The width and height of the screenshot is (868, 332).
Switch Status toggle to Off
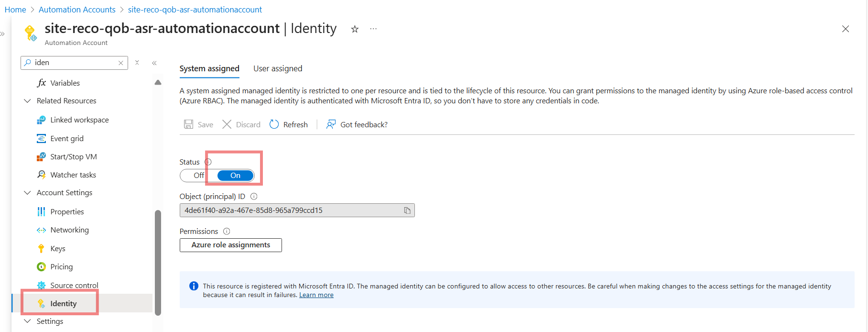tap(198, 176)
